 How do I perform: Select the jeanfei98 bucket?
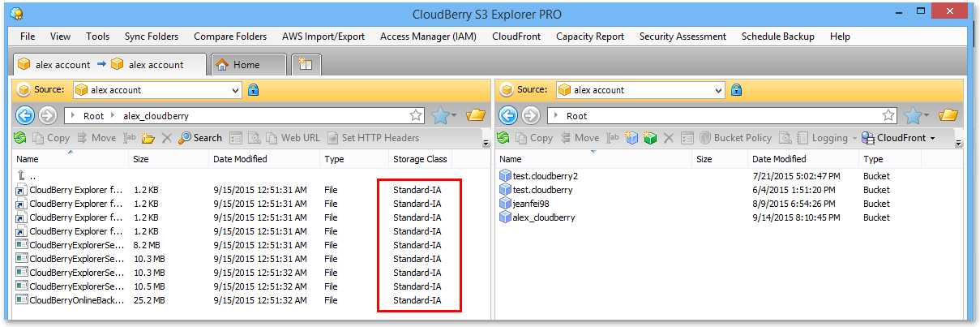[x=531, y=204]
